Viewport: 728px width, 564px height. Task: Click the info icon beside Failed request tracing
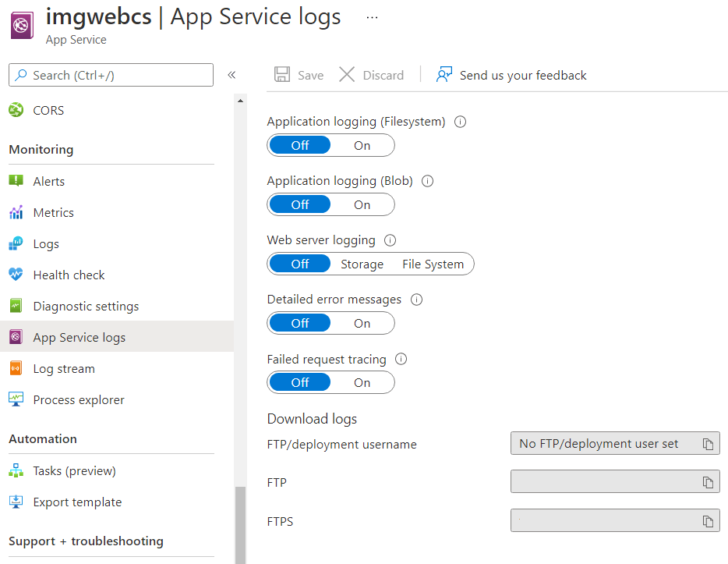pyautogui.click(x=401, y=360)
